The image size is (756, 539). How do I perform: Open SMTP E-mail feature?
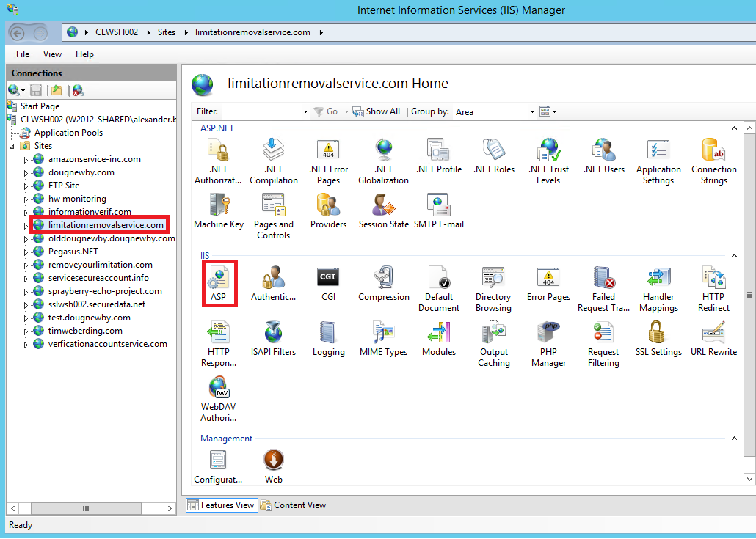[439, 211]
